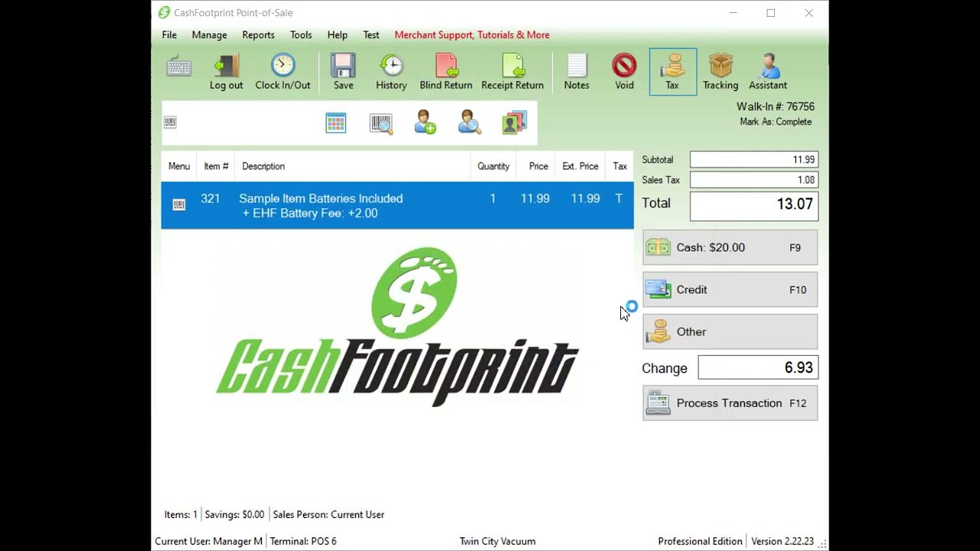The height and width of the screenshot is (551, 980).
Task: Click quantity 1 in item row
Action: coord(492,198)
